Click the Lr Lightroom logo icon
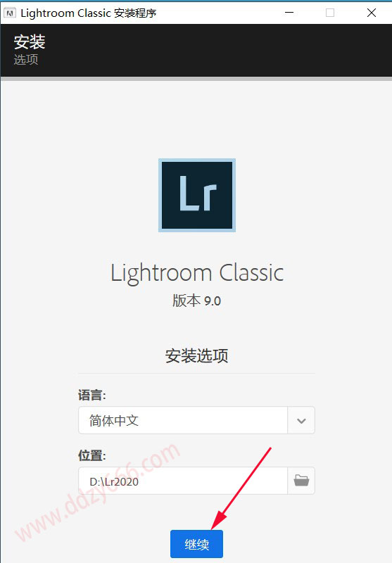The image size is (392, 563). point(197,195)
